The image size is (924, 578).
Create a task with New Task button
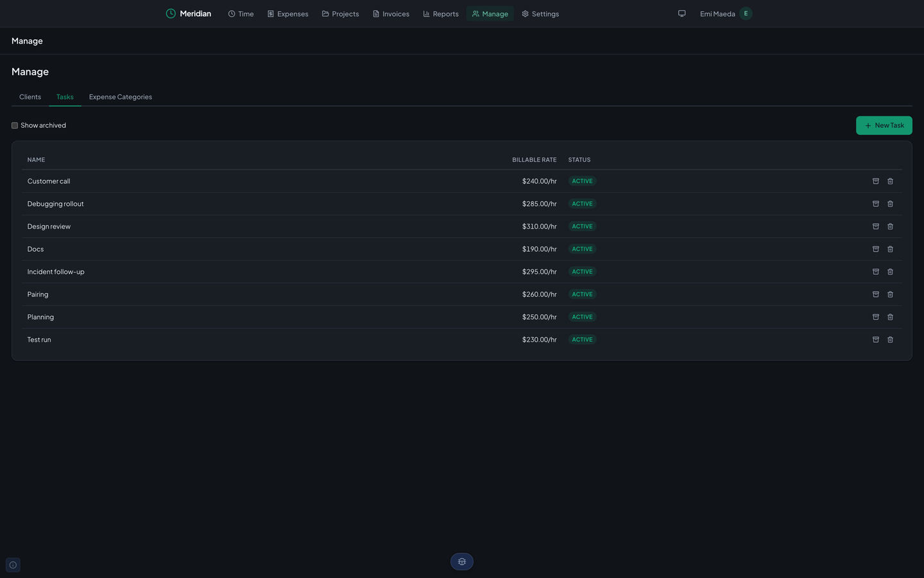[x=884, y=125]
